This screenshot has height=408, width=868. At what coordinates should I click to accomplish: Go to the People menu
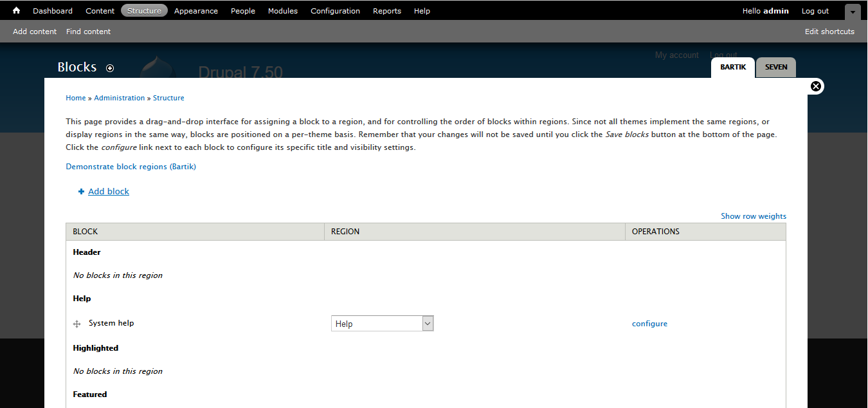point(243,11)
